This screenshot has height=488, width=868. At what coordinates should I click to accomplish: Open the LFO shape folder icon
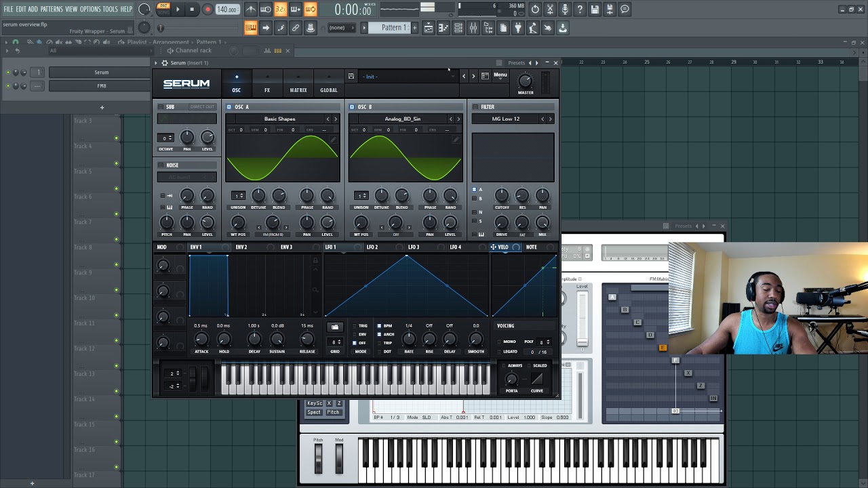(335, 327)
